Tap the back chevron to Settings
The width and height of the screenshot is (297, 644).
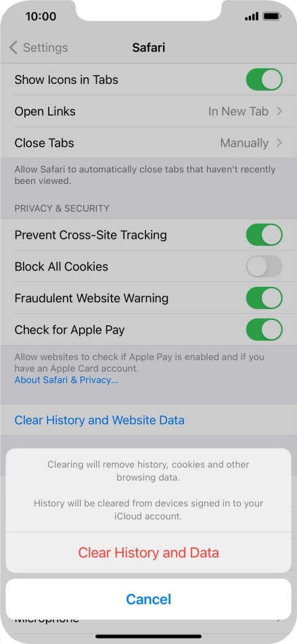(x=14, y=47)
